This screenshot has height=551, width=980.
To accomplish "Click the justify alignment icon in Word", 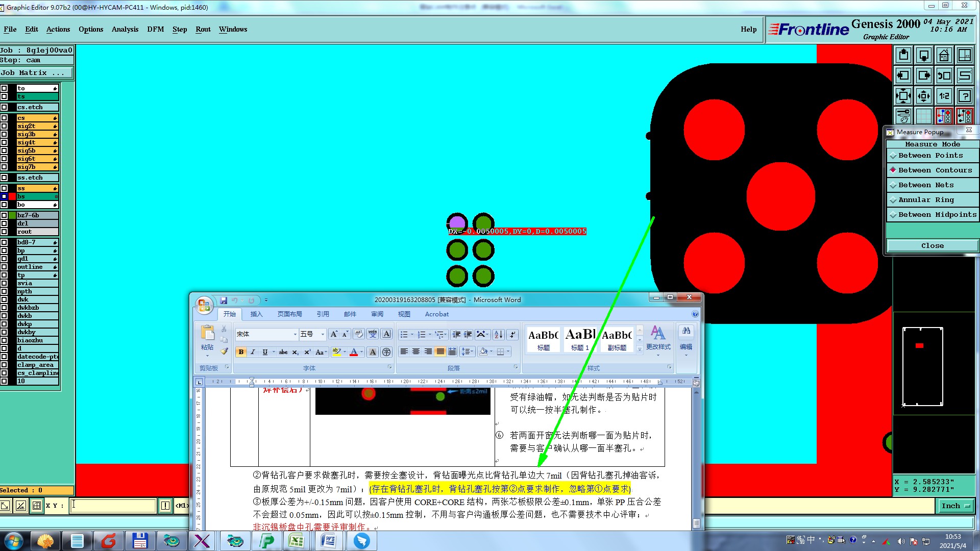I will coord(440,352).
